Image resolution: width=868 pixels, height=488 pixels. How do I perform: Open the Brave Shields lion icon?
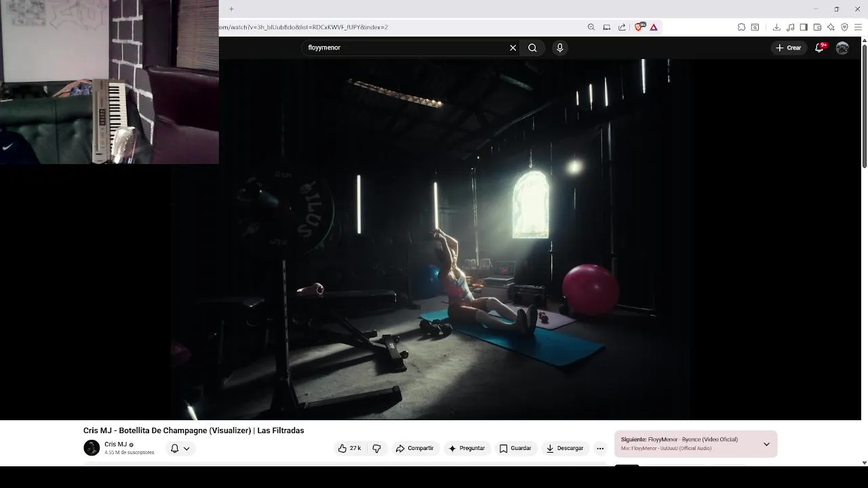pyautogui.click(x=639, y=27)
